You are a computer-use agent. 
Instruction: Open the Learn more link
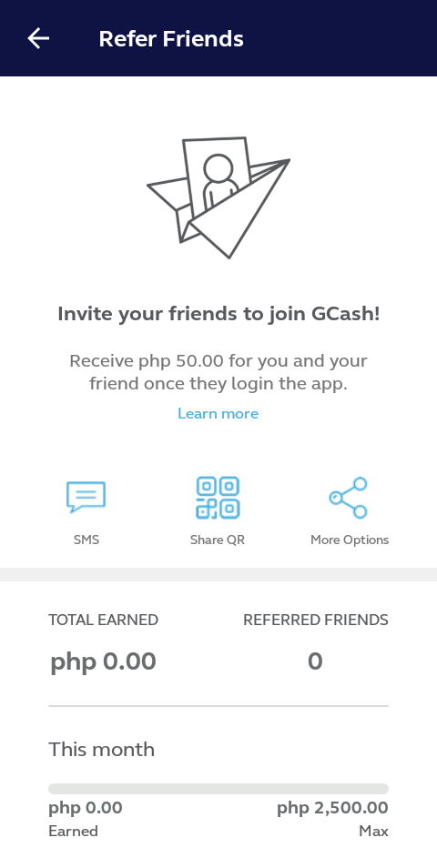point(218,413)
